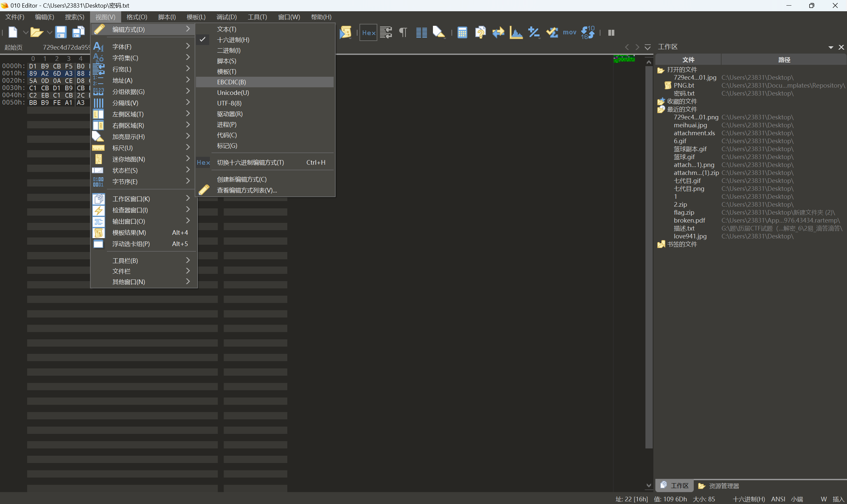Expand the 地址(A) submenu
The image size is (847, 504).
click(144, 80)
